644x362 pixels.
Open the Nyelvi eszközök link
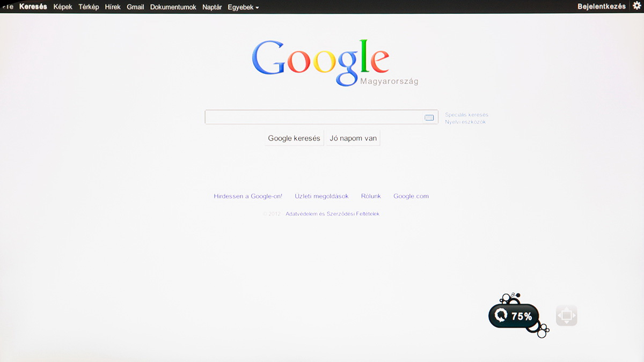[x=465, y=122]
